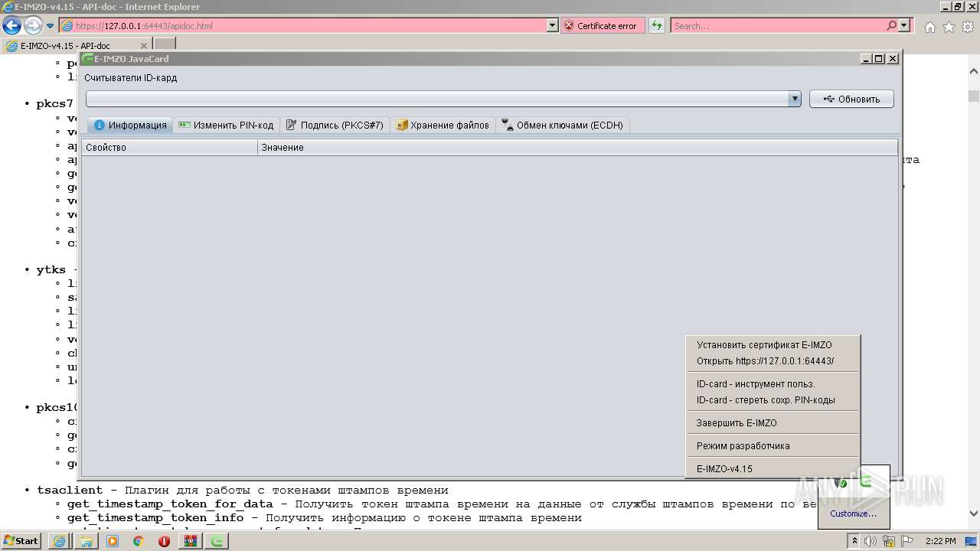Minimize the E-IMZO JavaCard window
This screenshot has height=551, width=980.
pyautogui.click(x=866, y=59)
